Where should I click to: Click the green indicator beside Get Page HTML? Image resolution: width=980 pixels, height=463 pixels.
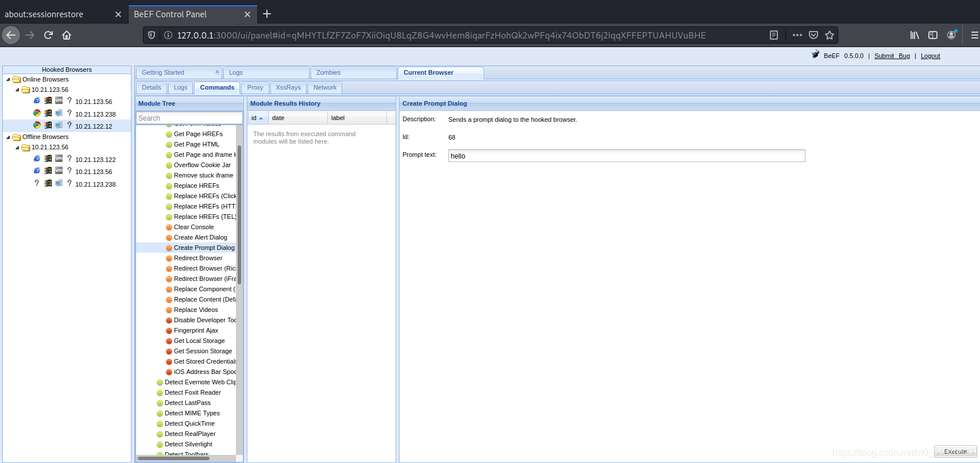pyautogui.click(x=169, y=145)
